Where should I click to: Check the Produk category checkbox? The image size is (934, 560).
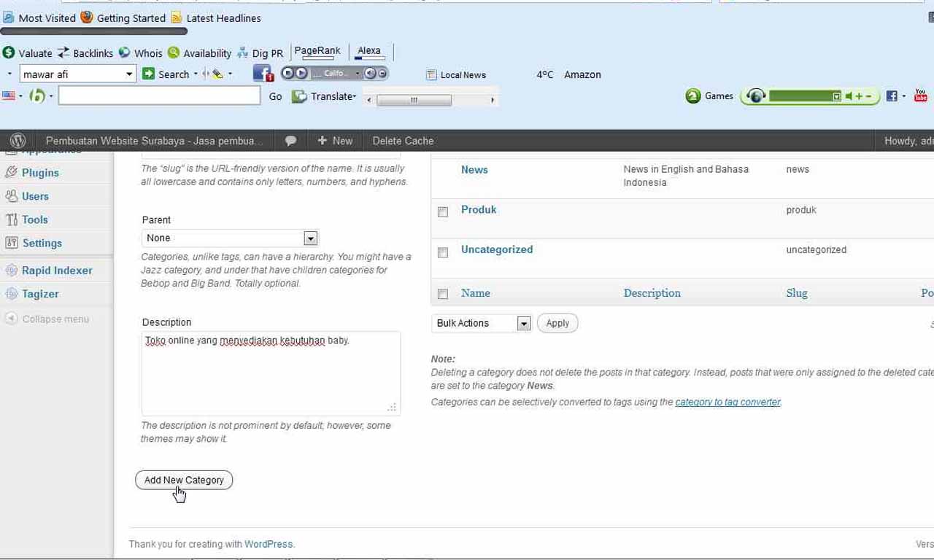[443, 212]
